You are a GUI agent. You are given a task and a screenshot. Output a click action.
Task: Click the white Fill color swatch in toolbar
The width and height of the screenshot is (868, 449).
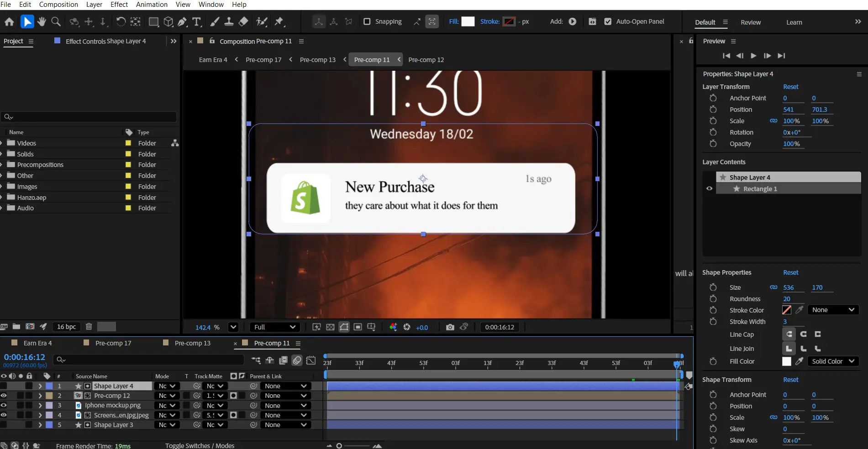tap(468, 21)
